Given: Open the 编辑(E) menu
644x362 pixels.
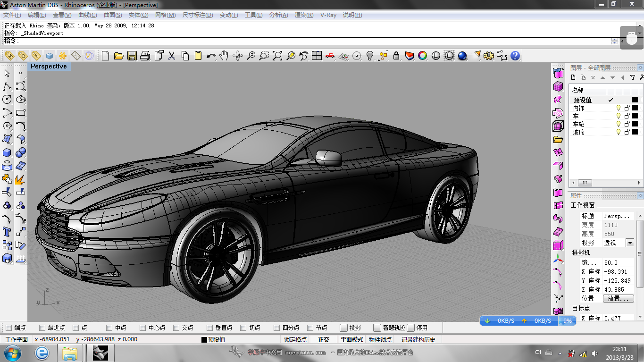Looking at the screenshot, I should (37, 15).
